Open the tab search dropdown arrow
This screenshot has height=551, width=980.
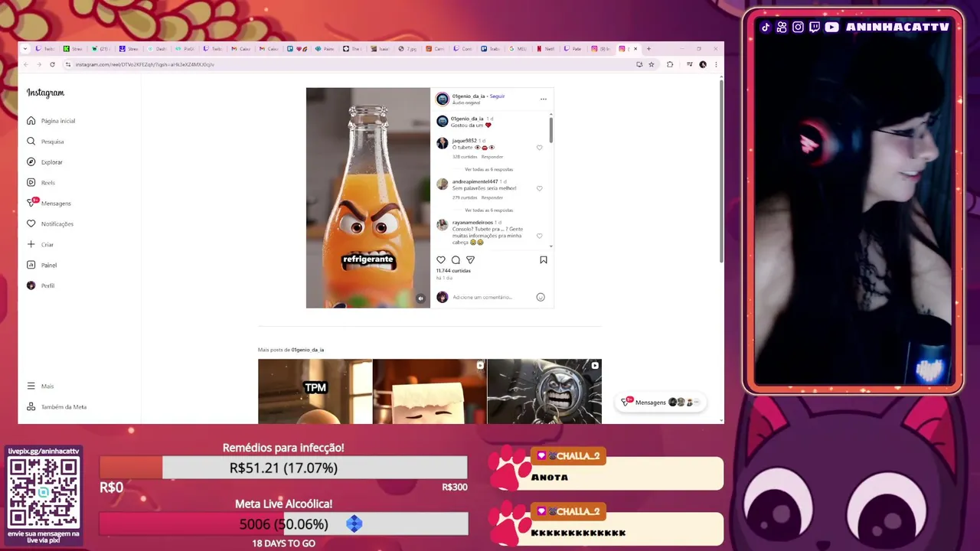pyautogui.click(x=25, y=49)
